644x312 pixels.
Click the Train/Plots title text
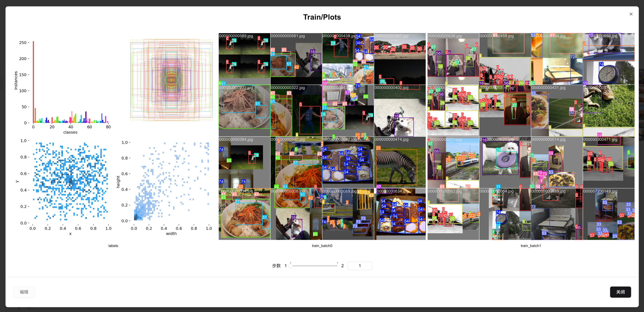click(322, 17)
